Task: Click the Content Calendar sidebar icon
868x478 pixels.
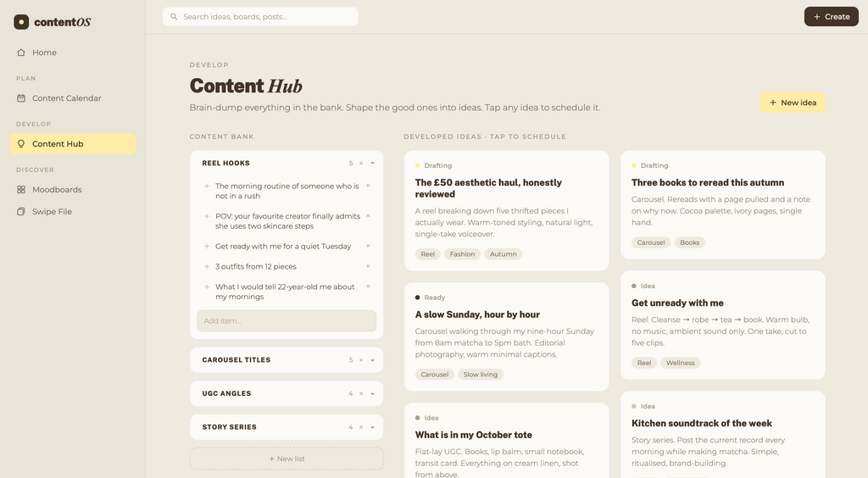Action: click(x=21, y=98)
